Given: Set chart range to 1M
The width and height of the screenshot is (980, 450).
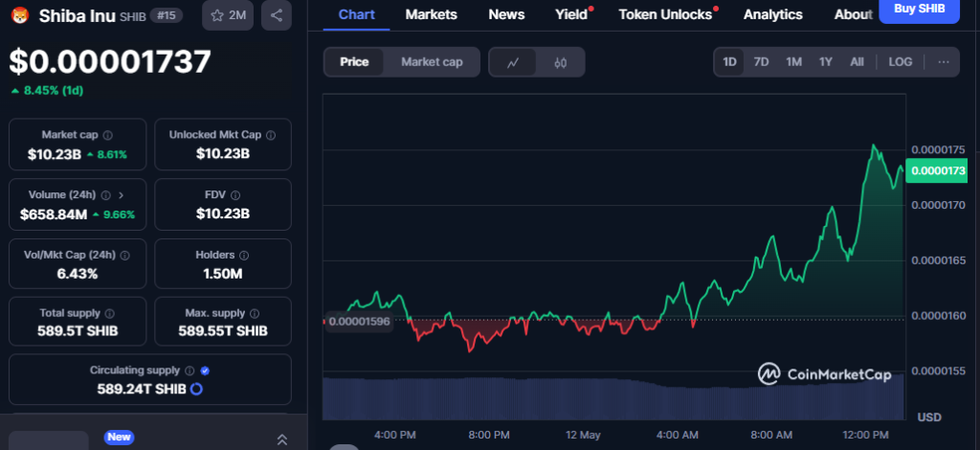Looking at the screenshot, I should pos(793,62).
